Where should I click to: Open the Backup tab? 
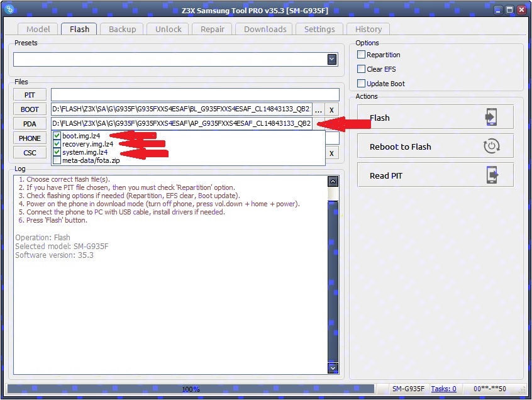click(122, 29)
